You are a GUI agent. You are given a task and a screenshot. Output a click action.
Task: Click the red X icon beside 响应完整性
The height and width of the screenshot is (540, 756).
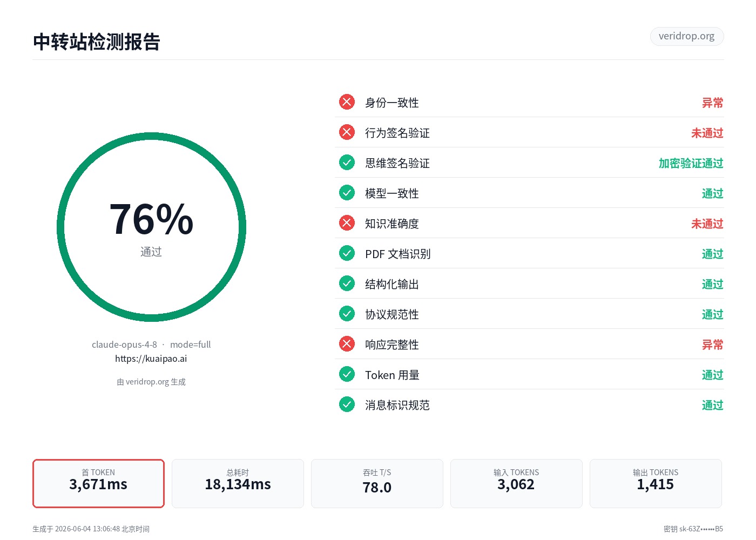347,344
